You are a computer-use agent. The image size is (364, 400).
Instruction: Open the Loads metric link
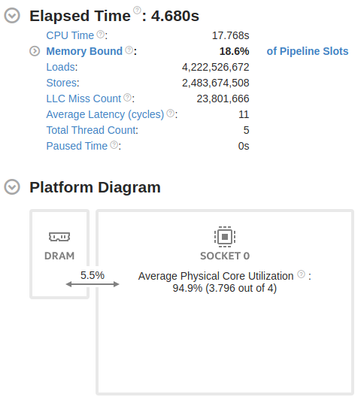pyautogui.click(x=61, y=67)
